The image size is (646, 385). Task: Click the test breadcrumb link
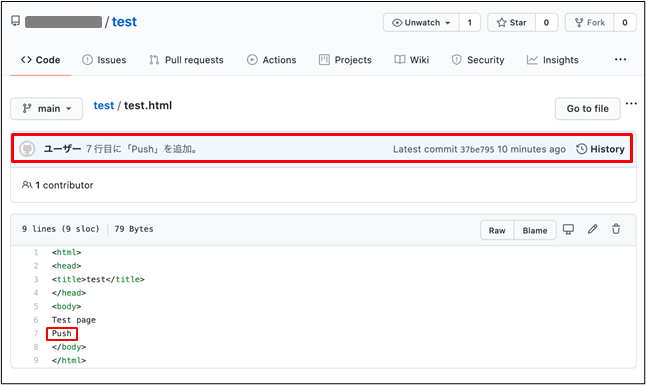pyautogui.click(x=103, y=106)
